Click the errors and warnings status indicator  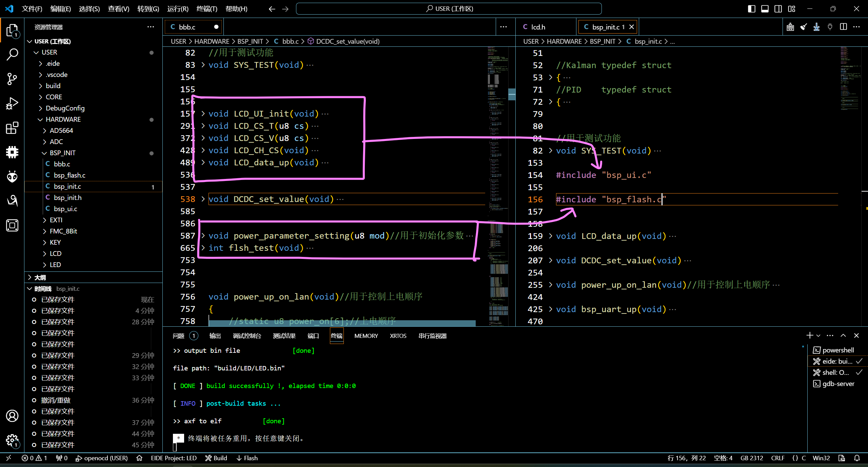34,458
